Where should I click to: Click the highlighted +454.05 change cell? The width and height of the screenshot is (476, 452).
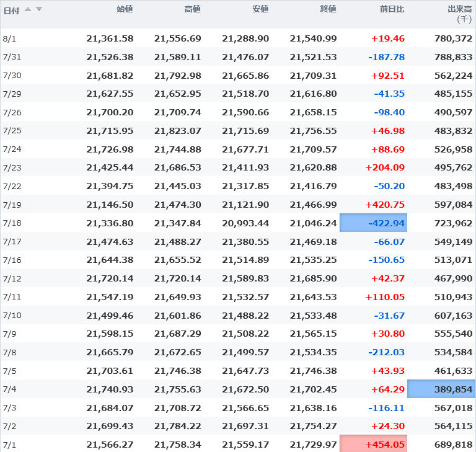click(373, 443)
